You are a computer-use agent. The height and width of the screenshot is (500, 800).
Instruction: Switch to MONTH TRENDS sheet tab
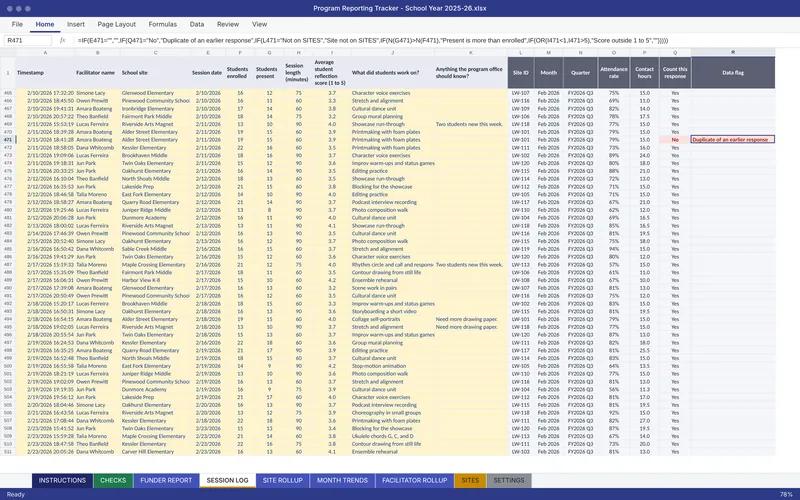point(342,480)
